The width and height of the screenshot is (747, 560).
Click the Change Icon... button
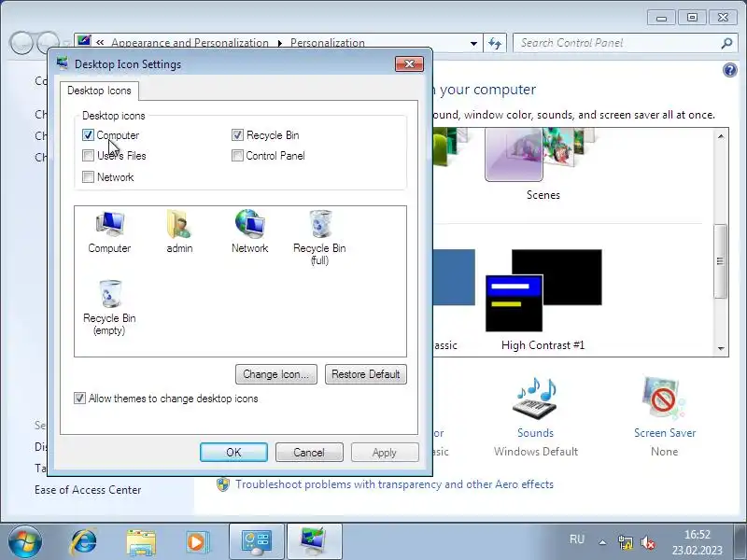coord(275,374)
